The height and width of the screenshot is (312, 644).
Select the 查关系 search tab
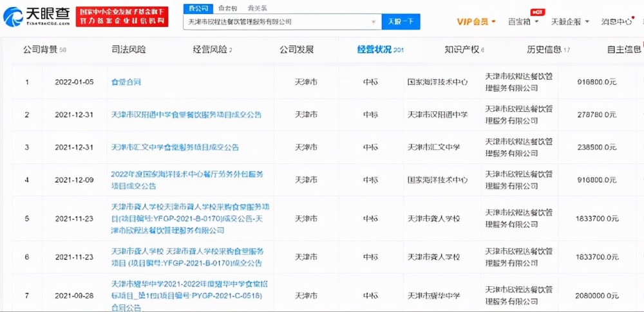[x=258, y=8]
